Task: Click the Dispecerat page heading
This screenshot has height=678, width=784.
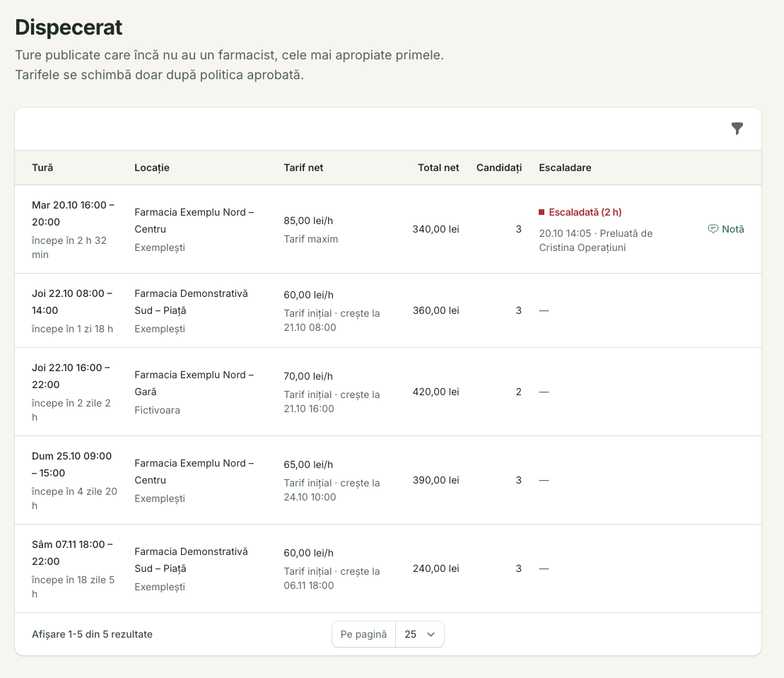Action: [x=69, y=28]
